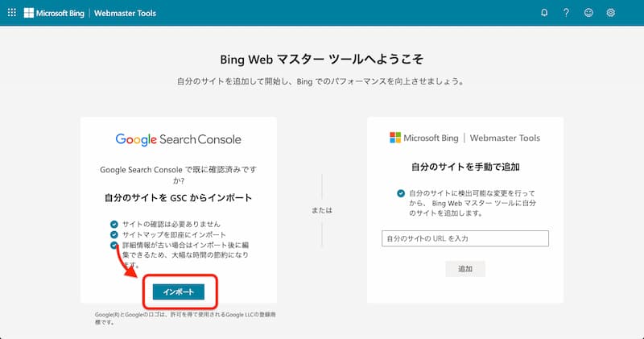This screenshot has height=339, width=644.
Task: Click the checkmark beside サイトの確認は必要ありません
Action: [114, 224]
